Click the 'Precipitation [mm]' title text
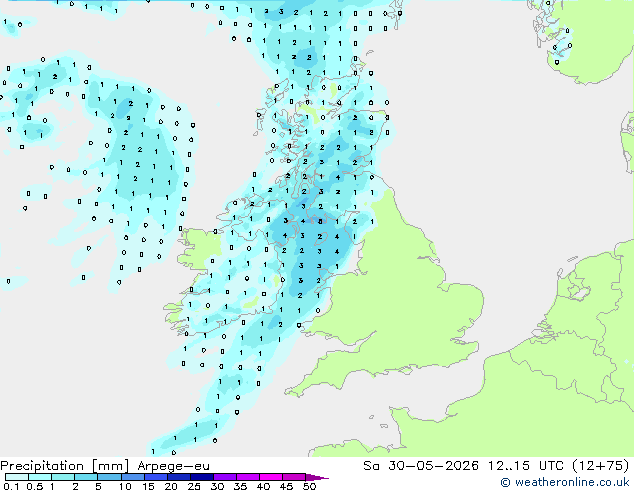The image size is (634, 490). click(64, 466)
